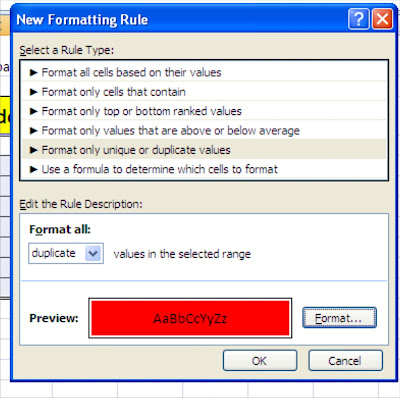Click arrow beside Format all cells rule

[x=33, y=72]
